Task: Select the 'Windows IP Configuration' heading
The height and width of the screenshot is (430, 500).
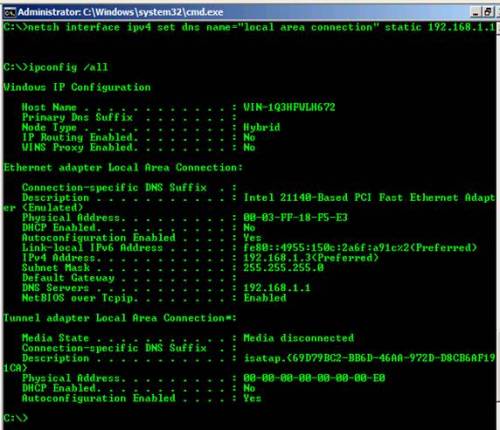Action: pos(77,87)
